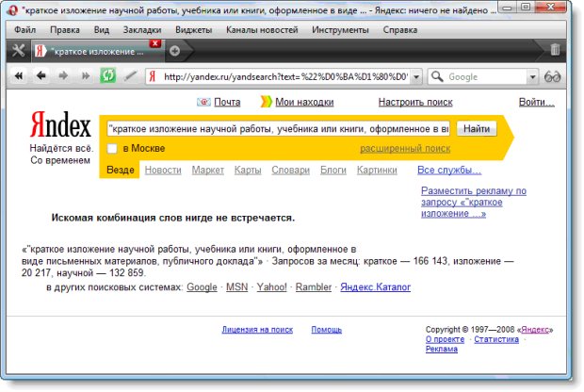Open the address bar history dropdown
This screenshot has height=392, width=584.
click(416, 77)
